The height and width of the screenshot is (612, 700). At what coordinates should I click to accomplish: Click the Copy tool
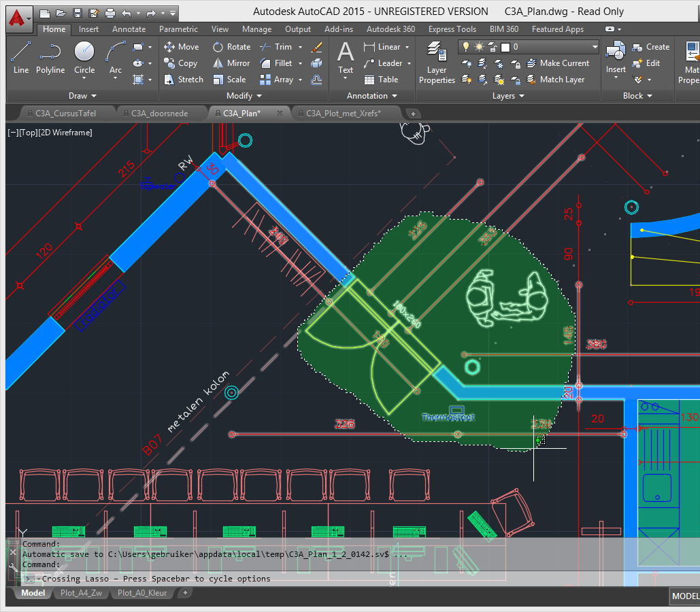[180, 63]
